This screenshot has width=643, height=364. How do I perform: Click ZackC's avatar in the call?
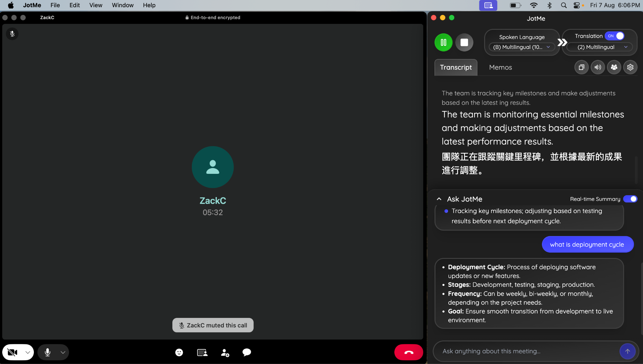[213, 167]
